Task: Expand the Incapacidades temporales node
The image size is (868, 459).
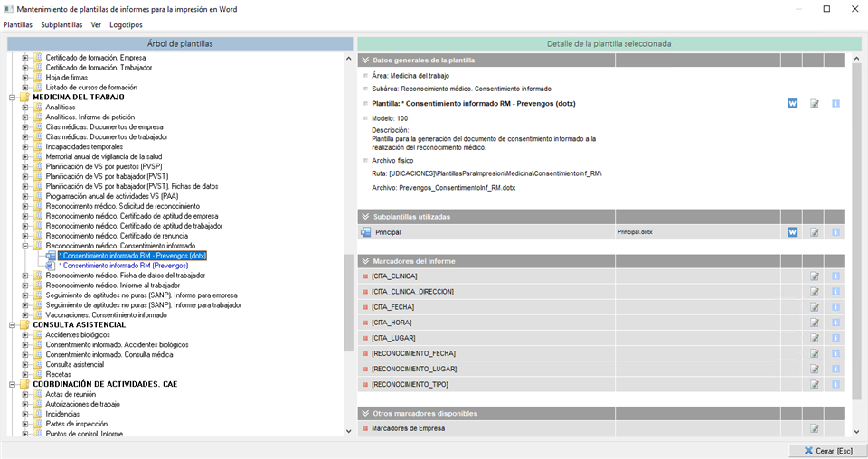Action: click(x=25, y=147)
